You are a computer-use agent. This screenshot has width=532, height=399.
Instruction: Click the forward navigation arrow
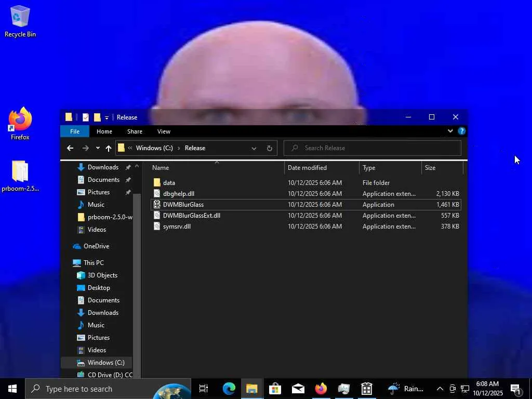point(86,148)
